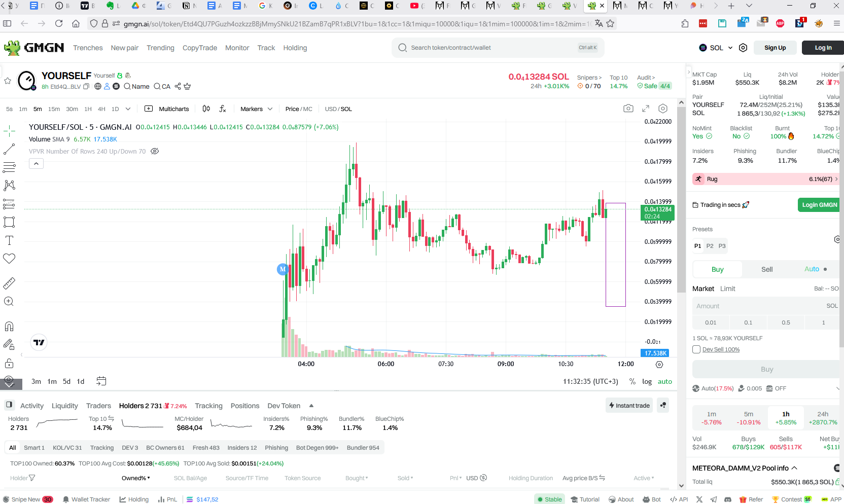
Task: Collapse the bottom panel with the triangle arrow
Action: (x=311, y=406)
